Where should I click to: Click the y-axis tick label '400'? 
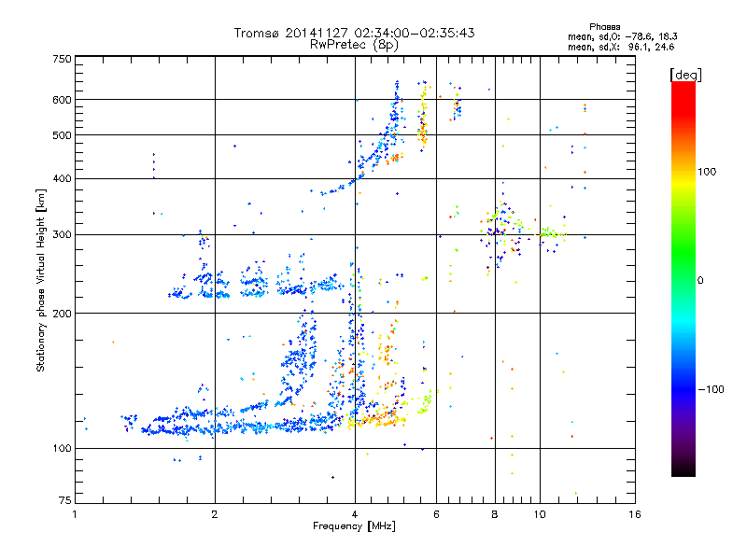63,179
